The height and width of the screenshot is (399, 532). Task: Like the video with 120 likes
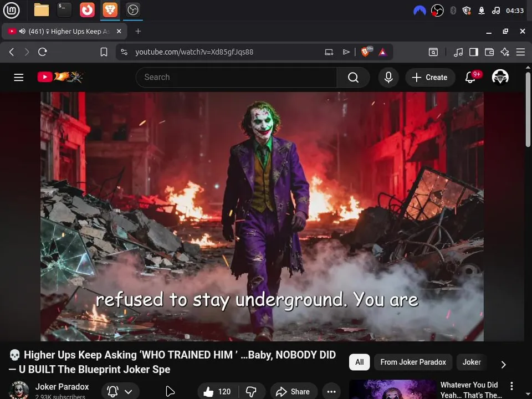[x=218, y=391]
